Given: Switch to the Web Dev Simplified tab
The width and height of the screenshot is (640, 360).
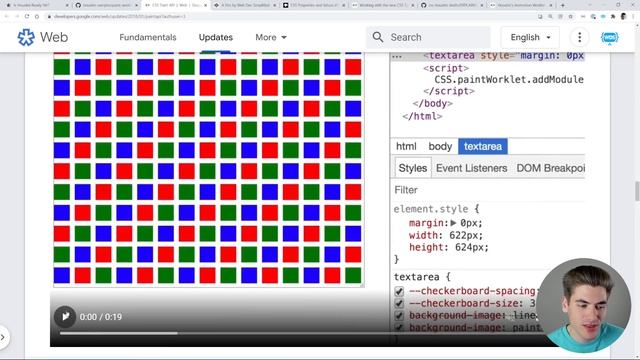Looking at the screenshot, I should point(245,5).
